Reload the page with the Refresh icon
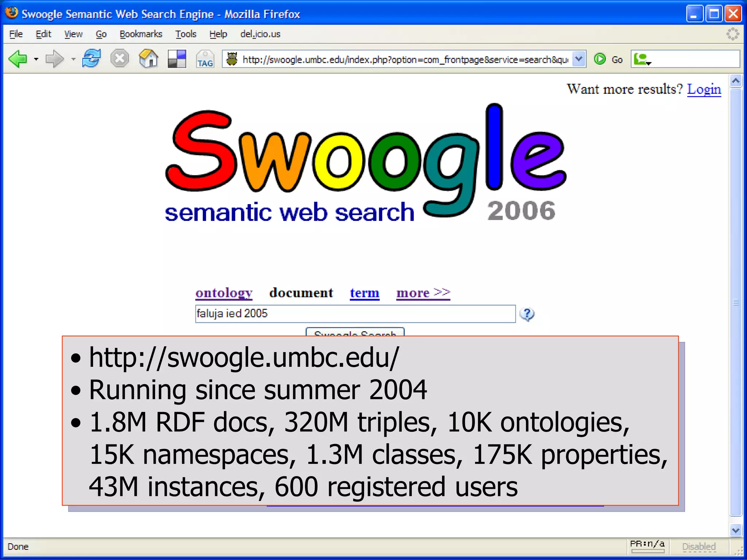Image resolution: width=747 pixels, height=560 pixels. (91, 59)
